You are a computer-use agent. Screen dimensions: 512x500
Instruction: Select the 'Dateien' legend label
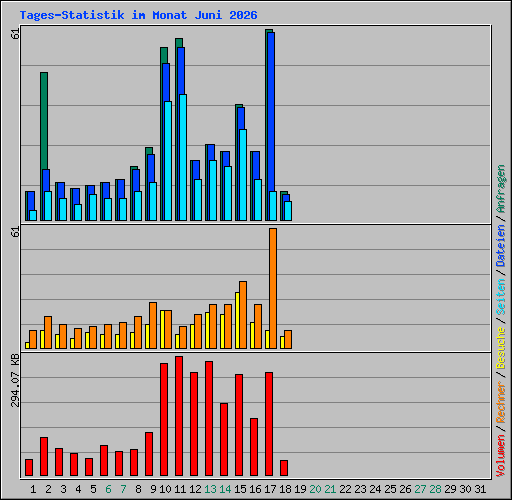click(x=501, y=246)
